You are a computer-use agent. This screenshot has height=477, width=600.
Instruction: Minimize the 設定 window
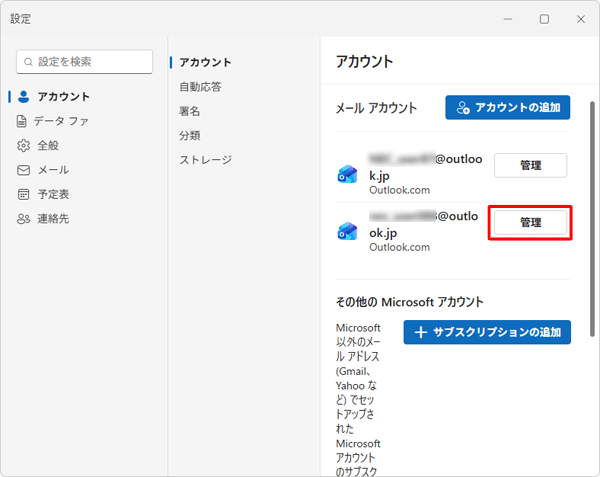coord(508,19)
